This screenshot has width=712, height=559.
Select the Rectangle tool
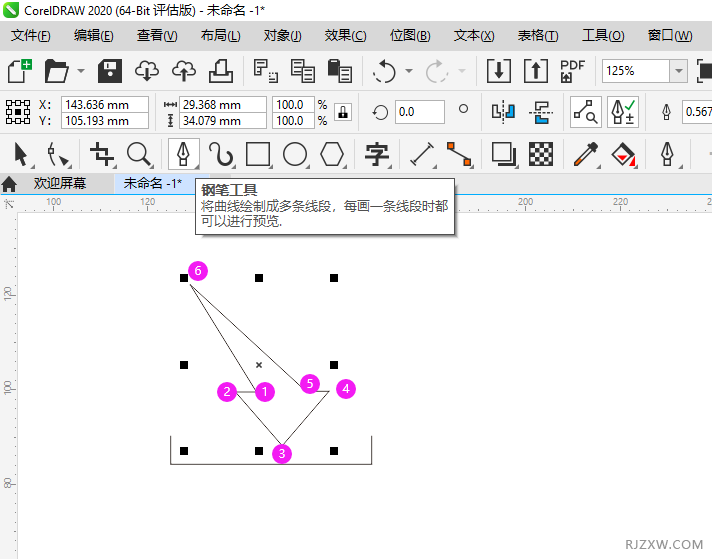(x=258, y=154)
